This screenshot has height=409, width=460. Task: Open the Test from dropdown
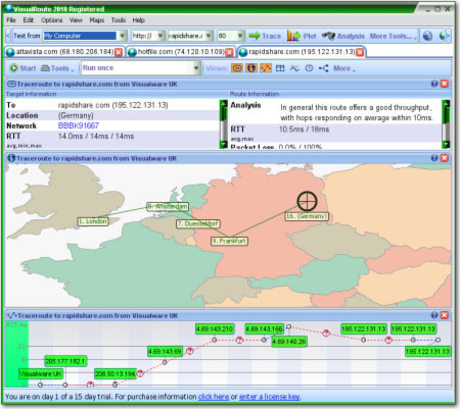coord(122,36)
